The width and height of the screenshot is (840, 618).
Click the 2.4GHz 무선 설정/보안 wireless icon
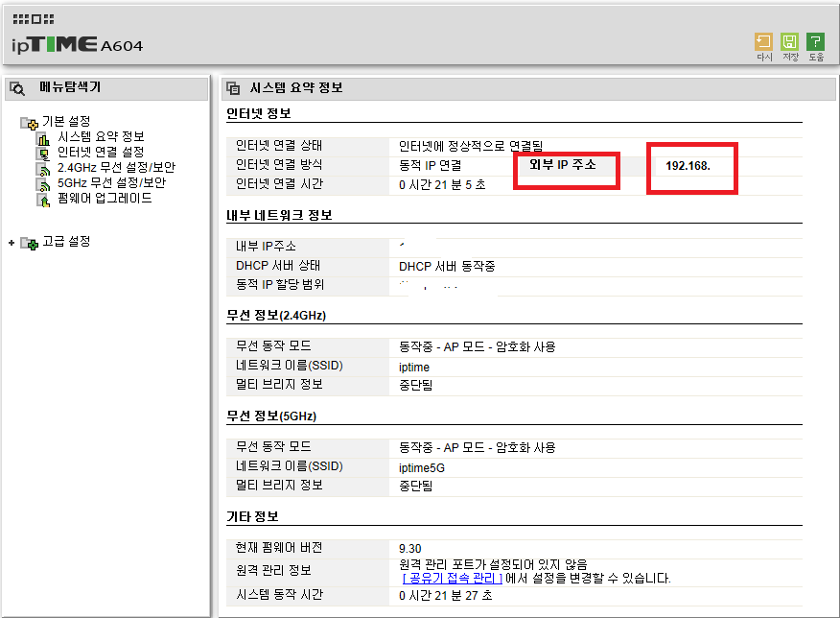[x=43, y=169]
